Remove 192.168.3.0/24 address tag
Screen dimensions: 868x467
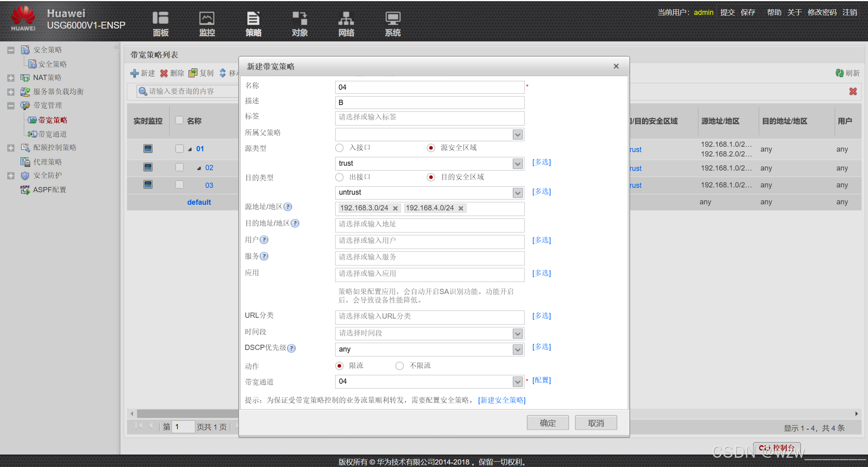[x=395, y=208]
